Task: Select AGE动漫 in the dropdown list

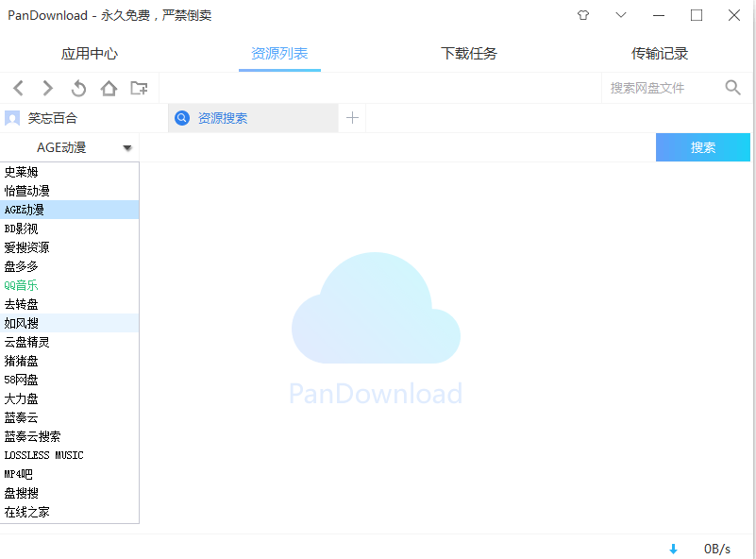Action: click(70, 210)
